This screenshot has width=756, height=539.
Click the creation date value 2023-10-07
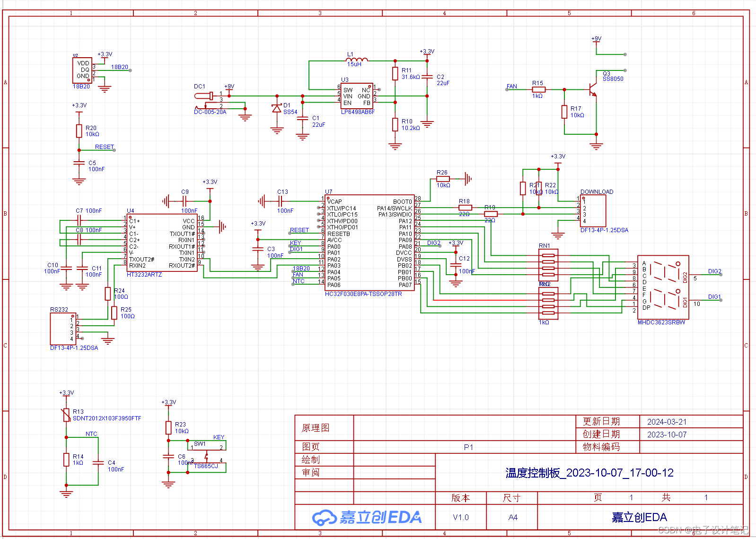pos(667,435)
